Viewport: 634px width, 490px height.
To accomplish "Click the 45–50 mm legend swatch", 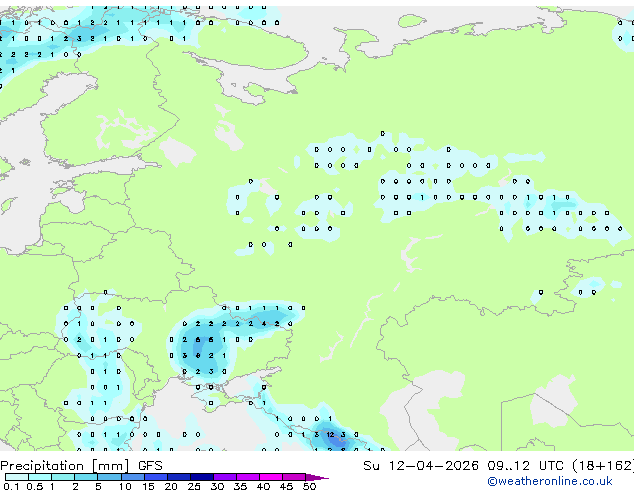I will coord(294,477).
